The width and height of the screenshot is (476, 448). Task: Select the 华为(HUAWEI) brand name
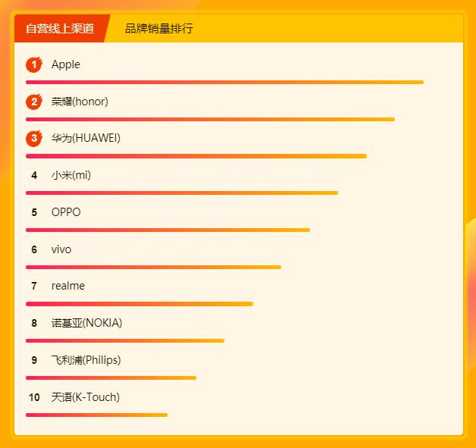click(86, 138)
